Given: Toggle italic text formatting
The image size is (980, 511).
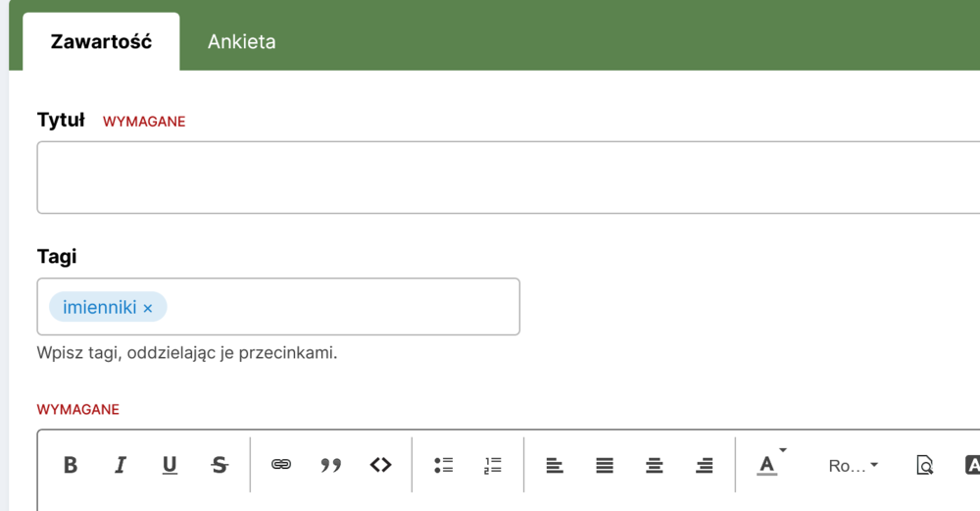Looking at the screenshot, I should point(121,465).
